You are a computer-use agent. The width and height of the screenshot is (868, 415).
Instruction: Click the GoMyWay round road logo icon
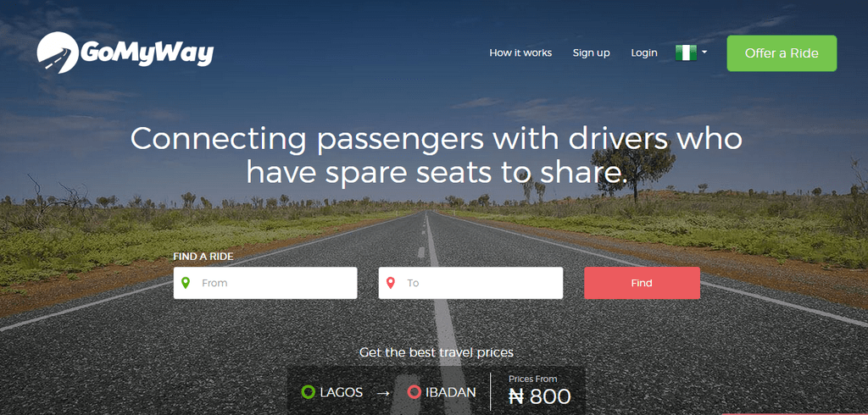pyautogui.click(x=58, y=53)
